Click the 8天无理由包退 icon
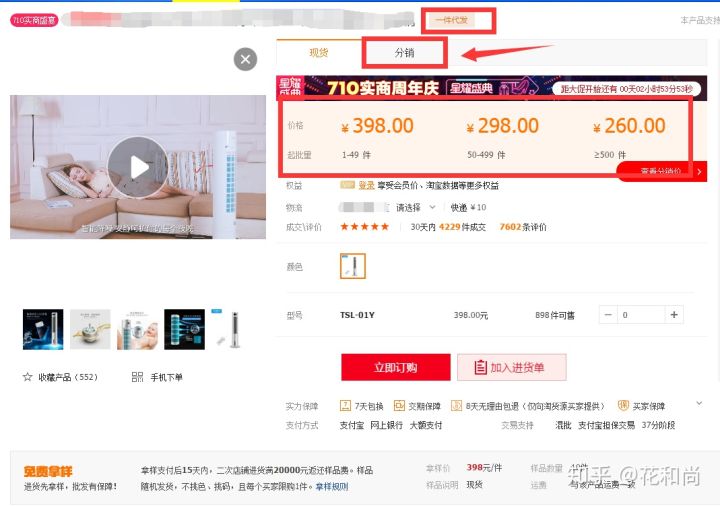Screen dimensions: 720x506 point(456,406)
